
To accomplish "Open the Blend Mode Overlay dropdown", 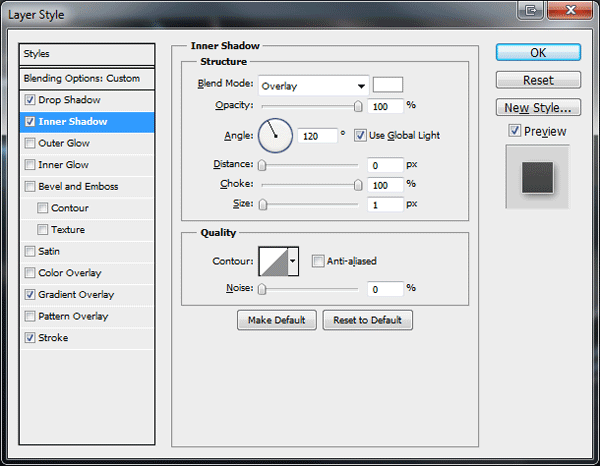I will click(x=313, y=86).
